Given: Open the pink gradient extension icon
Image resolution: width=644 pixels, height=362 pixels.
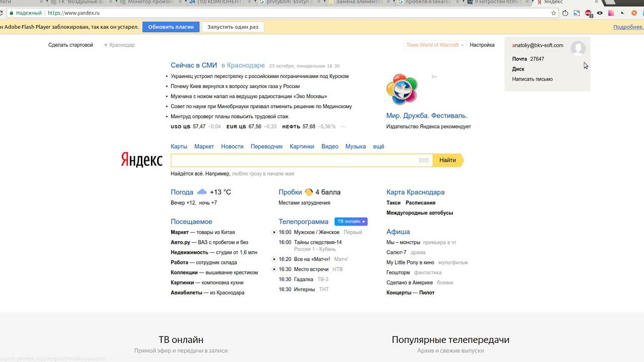Looking at the screenshot, I should pos(611,13).
